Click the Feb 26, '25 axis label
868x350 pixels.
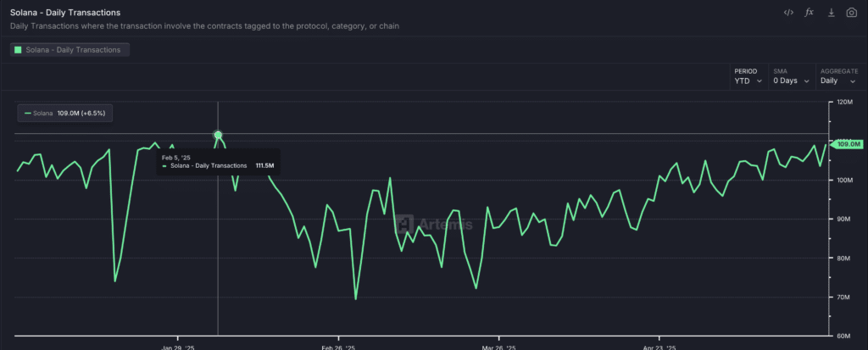(338, 347)
